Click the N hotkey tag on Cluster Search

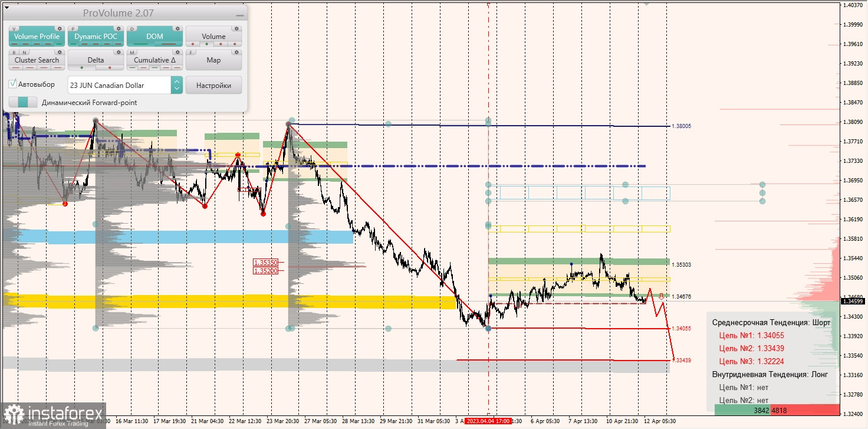[24, 53]
